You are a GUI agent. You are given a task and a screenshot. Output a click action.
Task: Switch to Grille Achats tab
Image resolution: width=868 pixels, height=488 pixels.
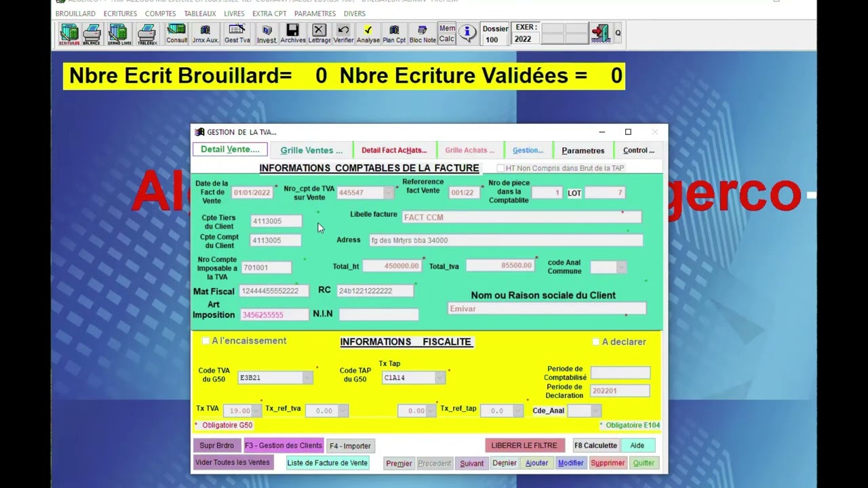pos(469,150)
